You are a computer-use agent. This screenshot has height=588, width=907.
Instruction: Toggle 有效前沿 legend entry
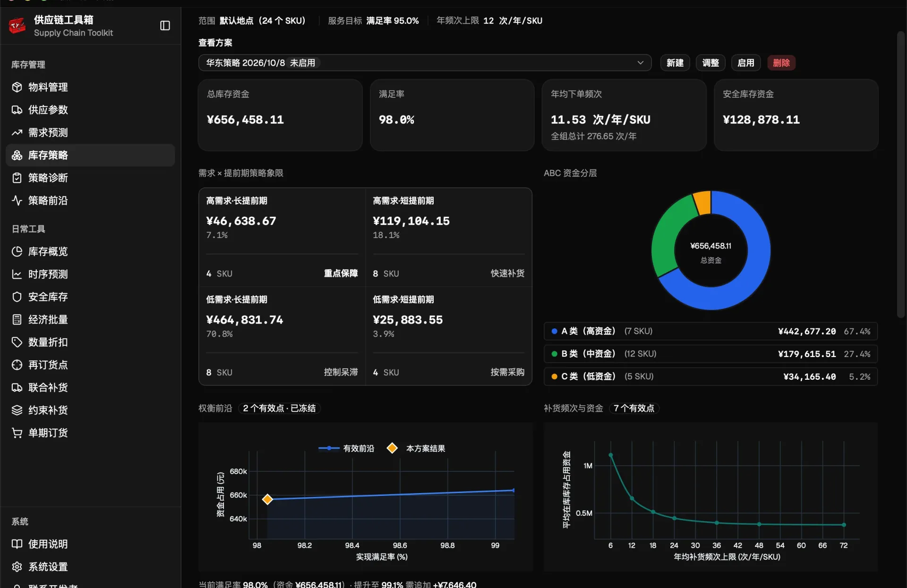coord(346,448)
